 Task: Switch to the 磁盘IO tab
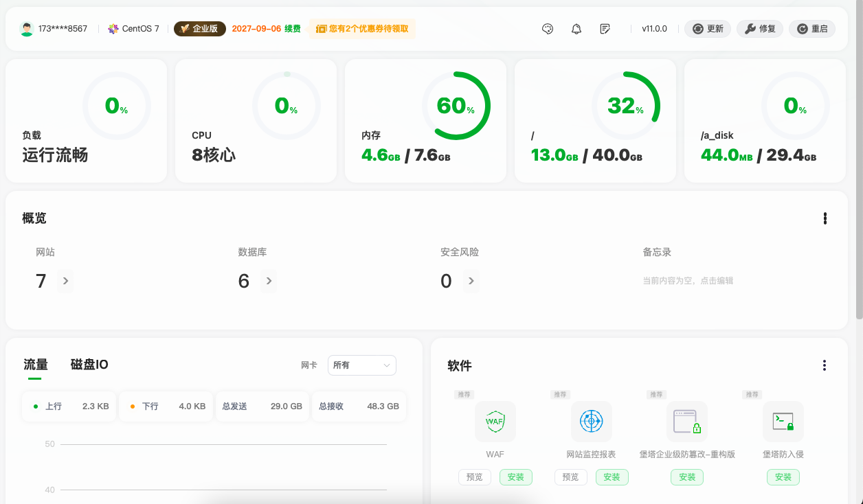point(89,365)
